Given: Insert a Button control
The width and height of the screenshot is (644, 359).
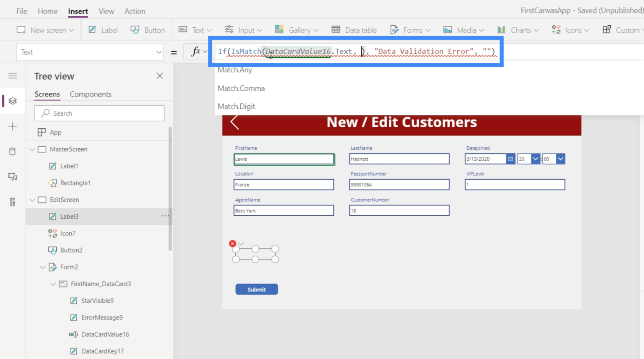Looking at the screenshot, I should [148, 30].
